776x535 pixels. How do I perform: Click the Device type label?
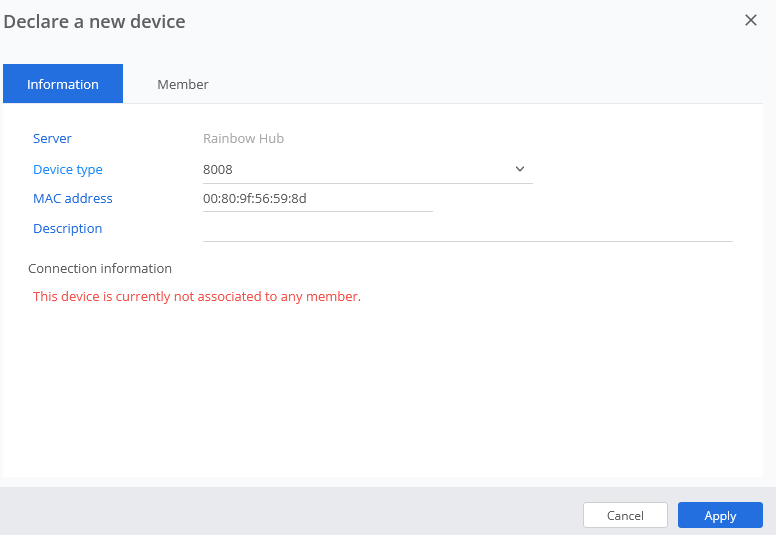pyautogui.click(x=67, y=169)
